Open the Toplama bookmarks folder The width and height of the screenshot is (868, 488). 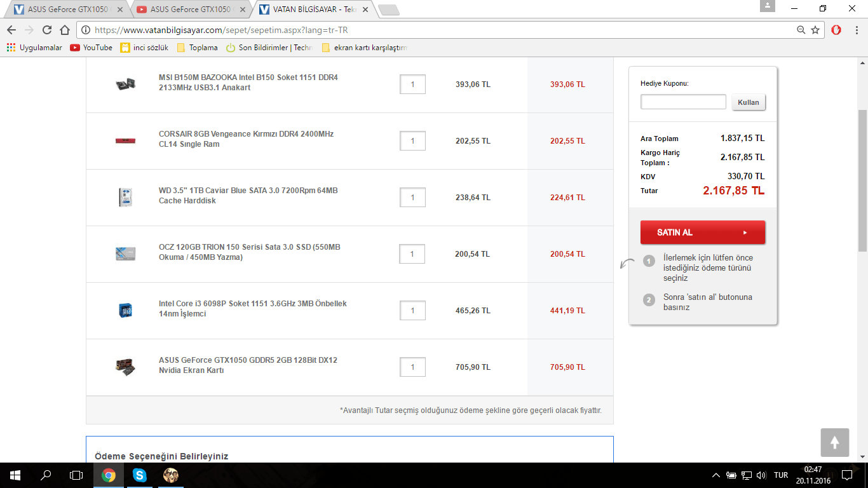pyautogui.click(x=197, y=48)
